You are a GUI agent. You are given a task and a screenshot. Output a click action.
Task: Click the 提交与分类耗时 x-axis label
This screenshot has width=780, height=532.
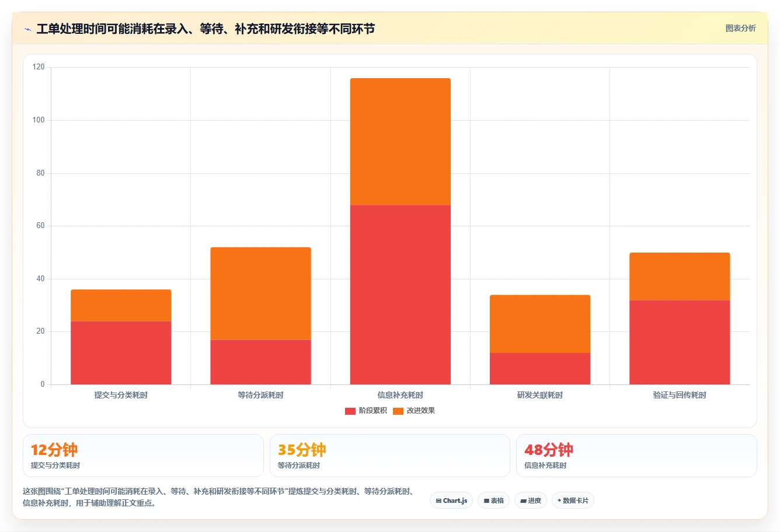pyautogui.click(x=121, y=395)
